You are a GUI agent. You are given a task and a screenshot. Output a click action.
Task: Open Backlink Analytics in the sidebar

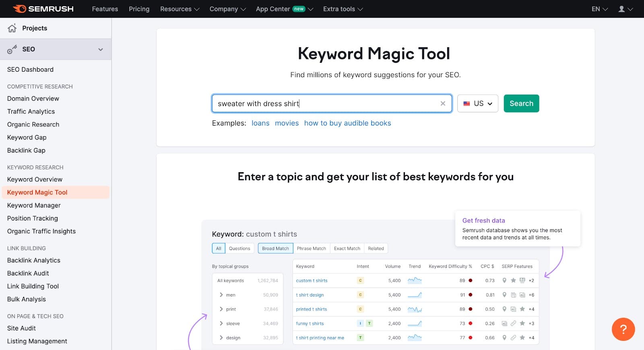point(34,260)
